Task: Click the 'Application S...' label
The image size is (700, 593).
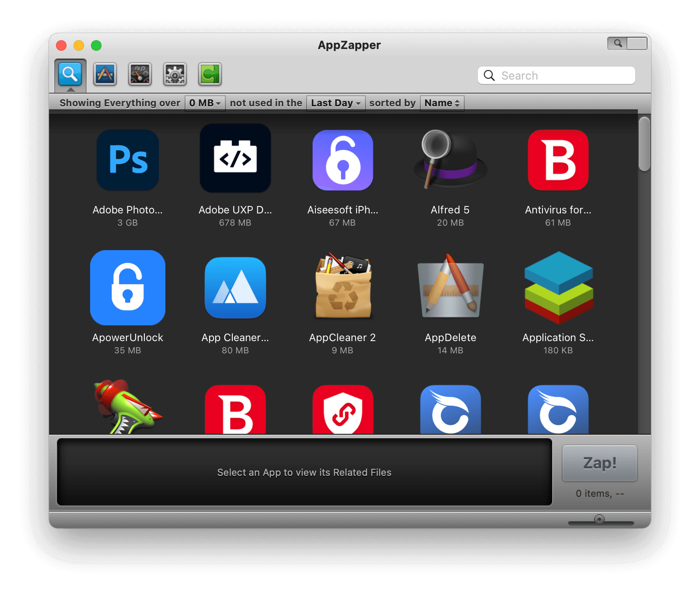Action: tap(558, 338)
